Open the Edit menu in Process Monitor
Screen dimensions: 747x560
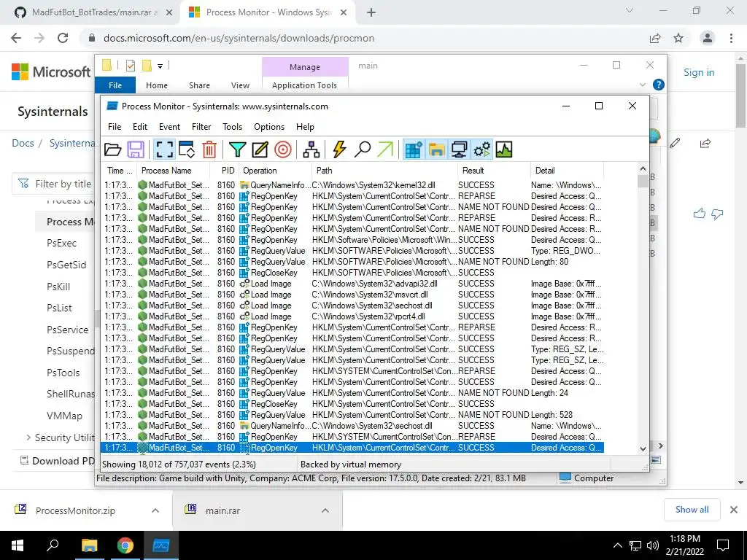point(139,127)
